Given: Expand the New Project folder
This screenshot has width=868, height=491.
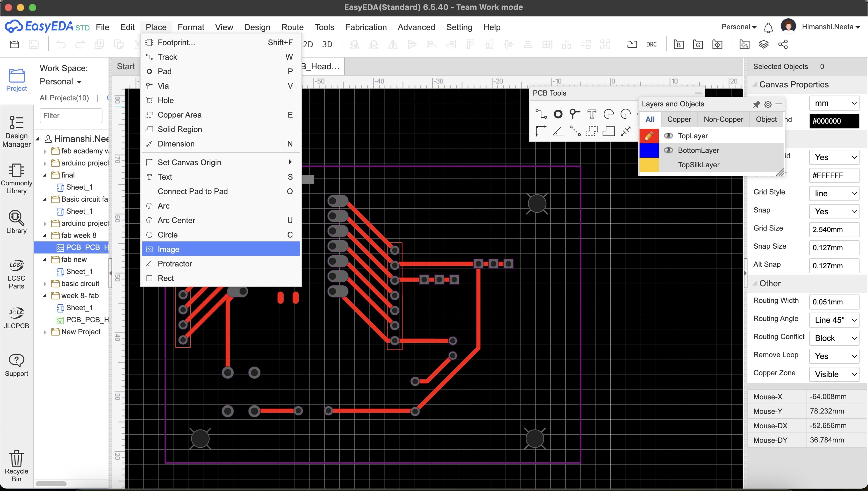Looking at the screenshot, I should point(45,332).
